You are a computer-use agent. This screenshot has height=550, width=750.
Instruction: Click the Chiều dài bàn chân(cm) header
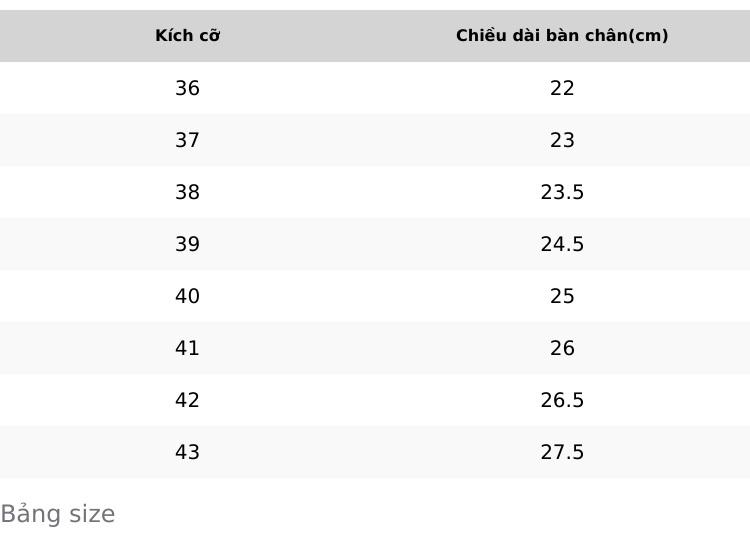[562, 35]
